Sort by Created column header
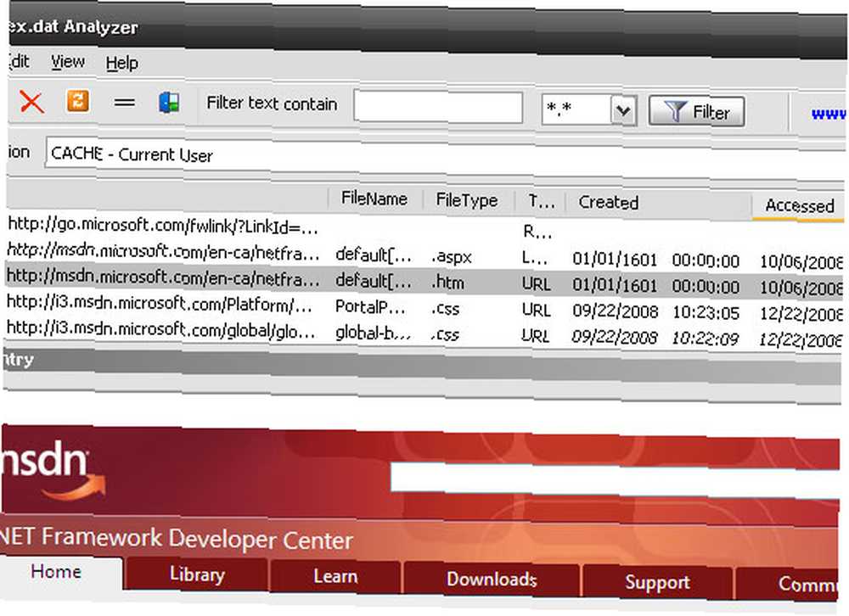 coord(659,203)
